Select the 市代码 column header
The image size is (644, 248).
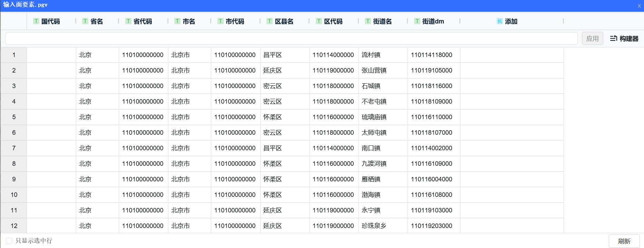(235, 21)
